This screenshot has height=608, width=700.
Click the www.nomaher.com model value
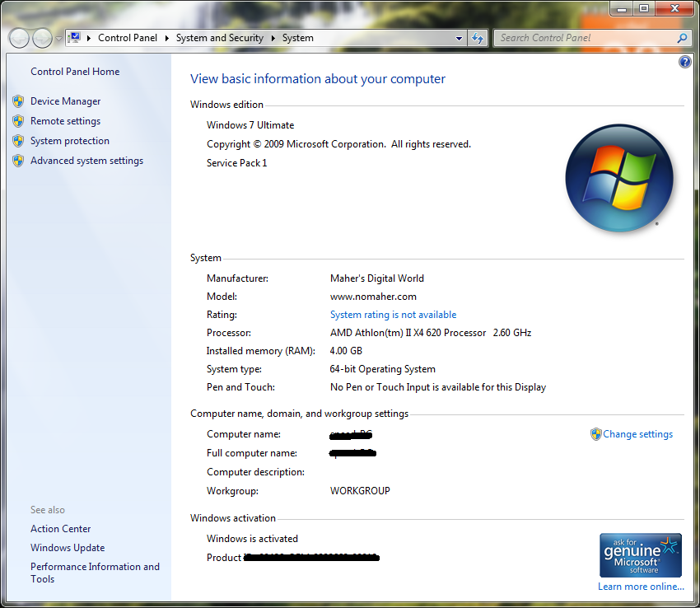point(373,297)
